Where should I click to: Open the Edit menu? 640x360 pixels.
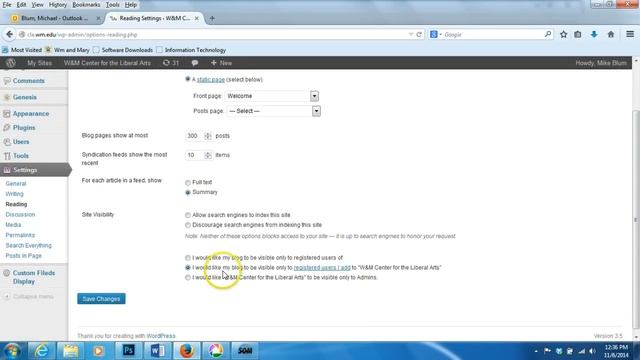coord(21,5)
